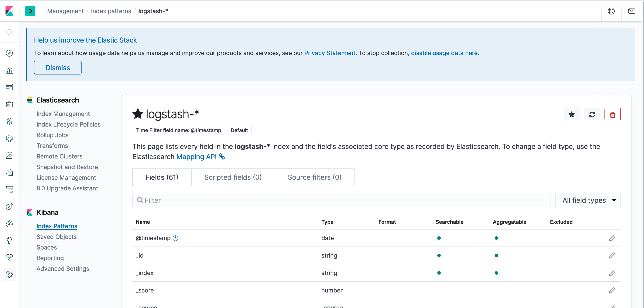The image size is (644, 308).
Task: Click the fields Filter input box
Action: click(x=342, y=200)
